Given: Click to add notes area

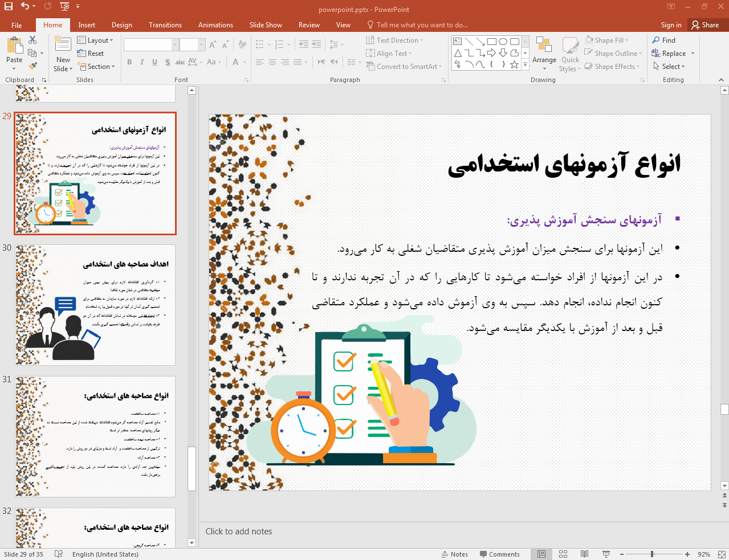Looking at the screenshot, I should 461,531.
